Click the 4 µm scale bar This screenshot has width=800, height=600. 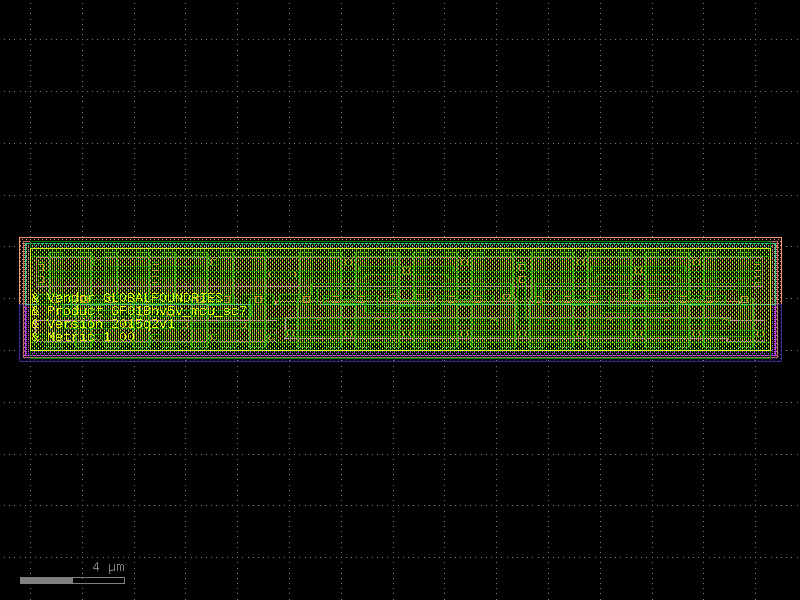[72, 580]
